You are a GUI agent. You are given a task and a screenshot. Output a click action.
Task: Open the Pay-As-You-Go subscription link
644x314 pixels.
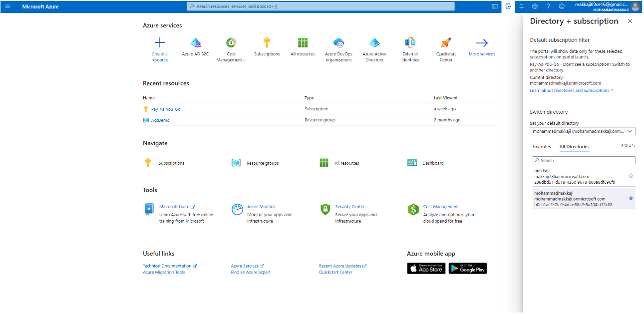[x=166, y=109]
